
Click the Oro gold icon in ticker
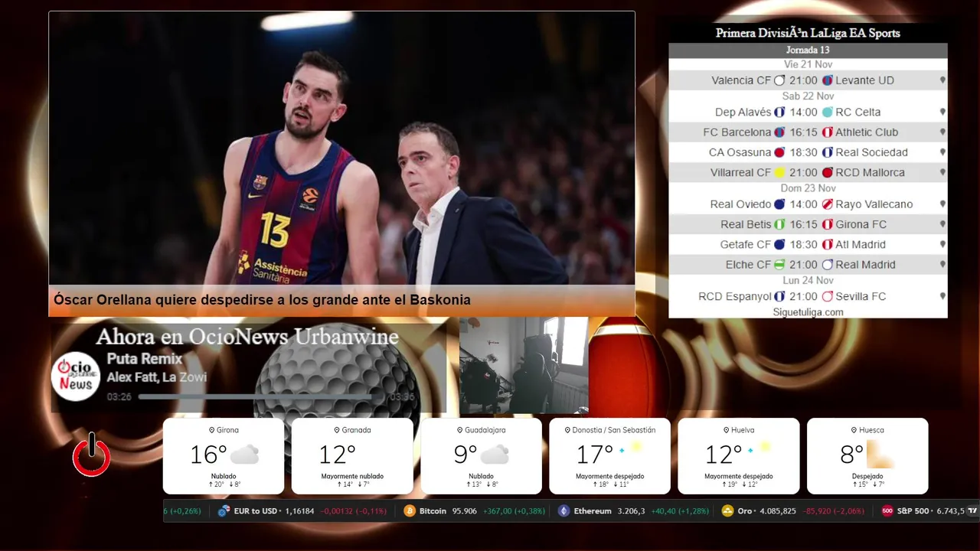pos(727,511)
